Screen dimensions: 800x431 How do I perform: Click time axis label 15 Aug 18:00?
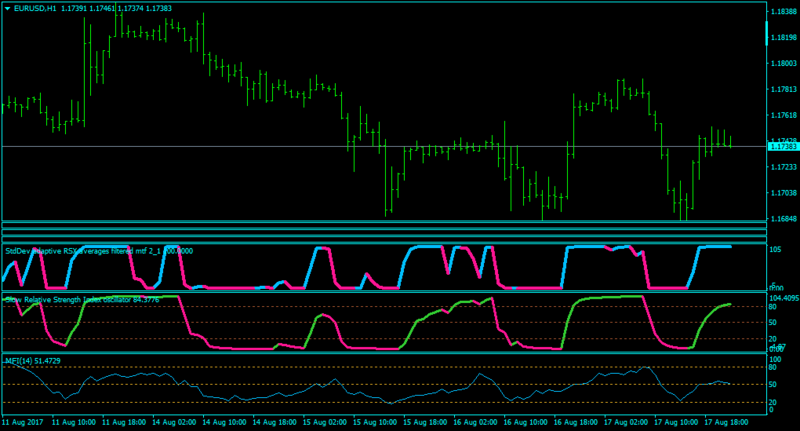(x=425, y=422)
